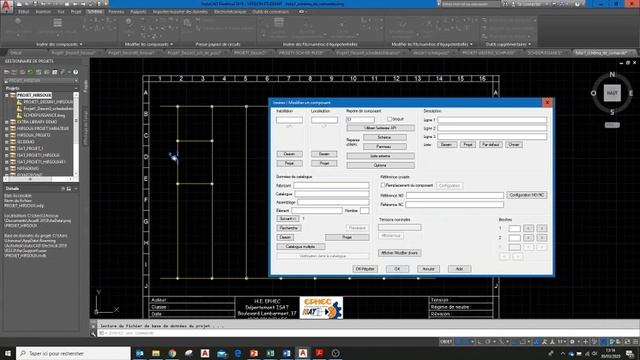The image size is (640, 360).
Task: Click the Ligne 1 description field
Action: click(492, 120)
